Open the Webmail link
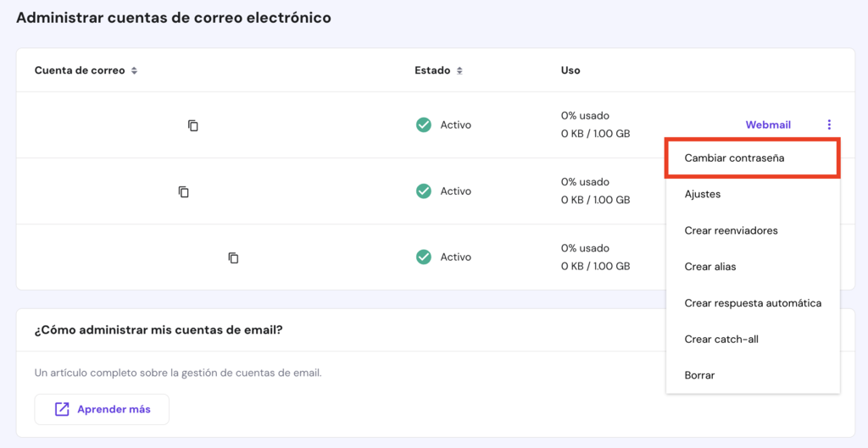868x448 pixels. 768,125
